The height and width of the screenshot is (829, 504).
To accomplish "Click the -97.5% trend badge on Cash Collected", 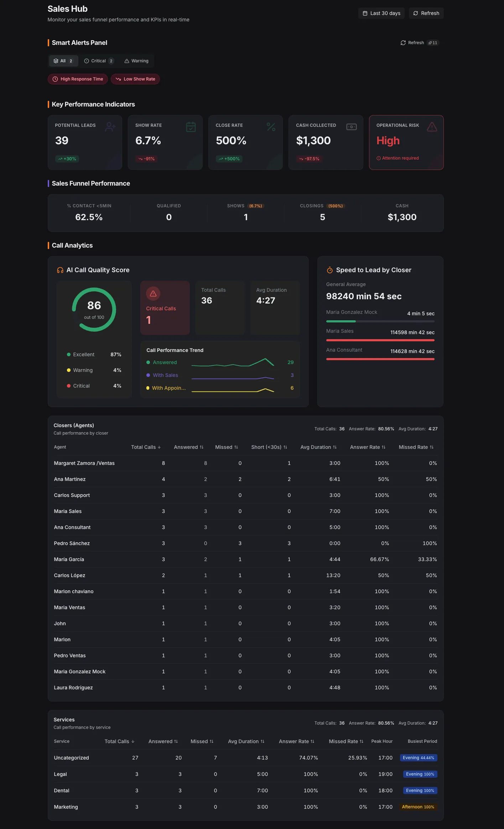I will [309, 159].
